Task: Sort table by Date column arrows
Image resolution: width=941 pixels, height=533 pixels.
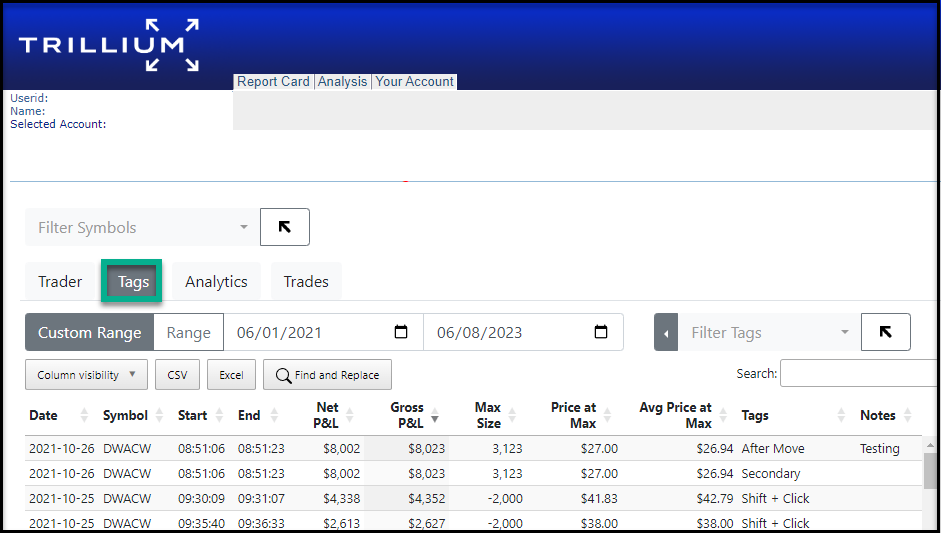Action: tap(84, 416)
